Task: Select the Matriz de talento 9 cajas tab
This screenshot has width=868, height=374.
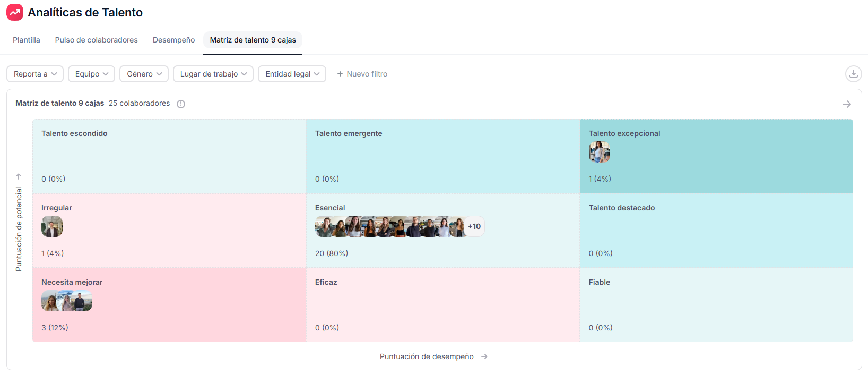Action: click(253, 40)
